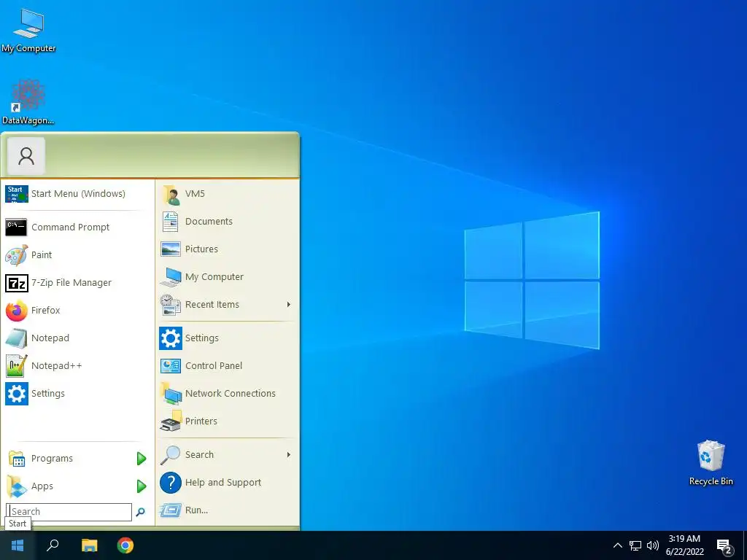The width and height of the screenshot is (747, 560).
Task: Open the Notepad++ icon
Action: click(17, 366)
